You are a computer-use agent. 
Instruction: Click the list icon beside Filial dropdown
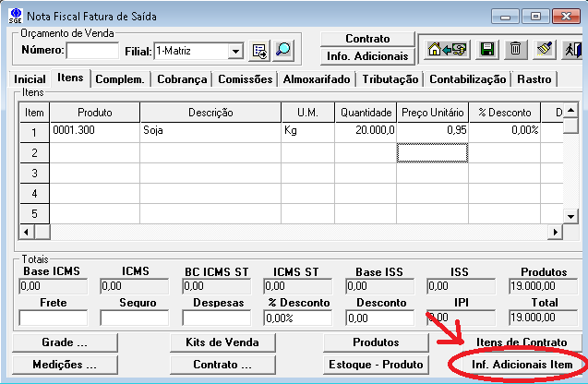coord(259,51)
